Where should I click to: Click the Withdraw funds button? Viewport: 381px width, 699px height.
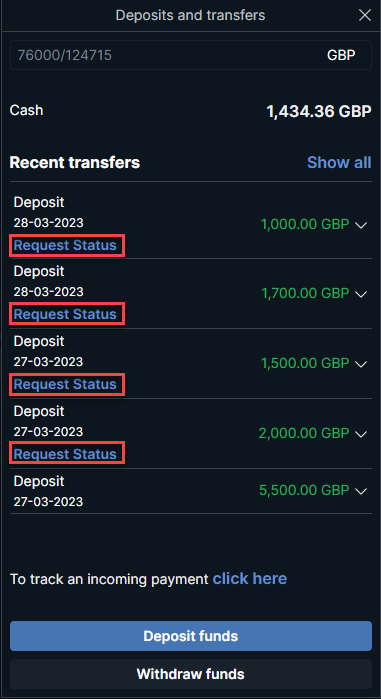[191, 674]
